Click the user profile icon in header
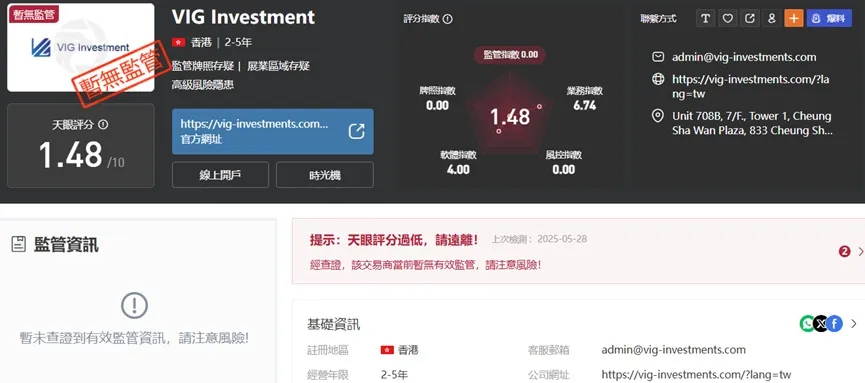This screenshot has width=865, height=383. pos(771,18)
